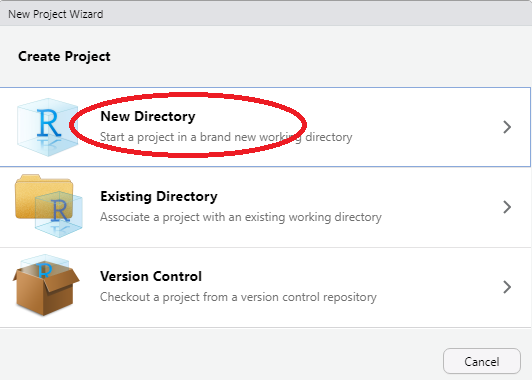Select the Existing Directory heading
Viewport: 532px width, 380px height.
(x=159, y=196)
